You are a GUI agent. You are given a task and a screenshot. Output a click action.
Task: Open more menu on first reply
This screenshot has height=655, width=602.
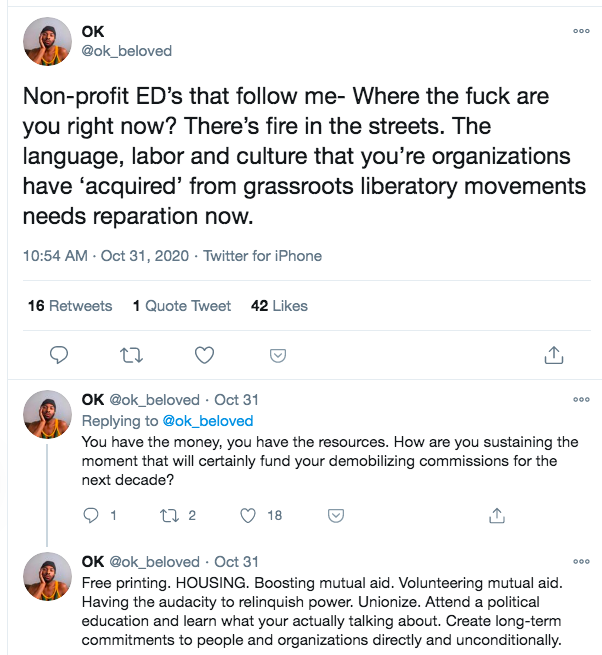(581, 399)
